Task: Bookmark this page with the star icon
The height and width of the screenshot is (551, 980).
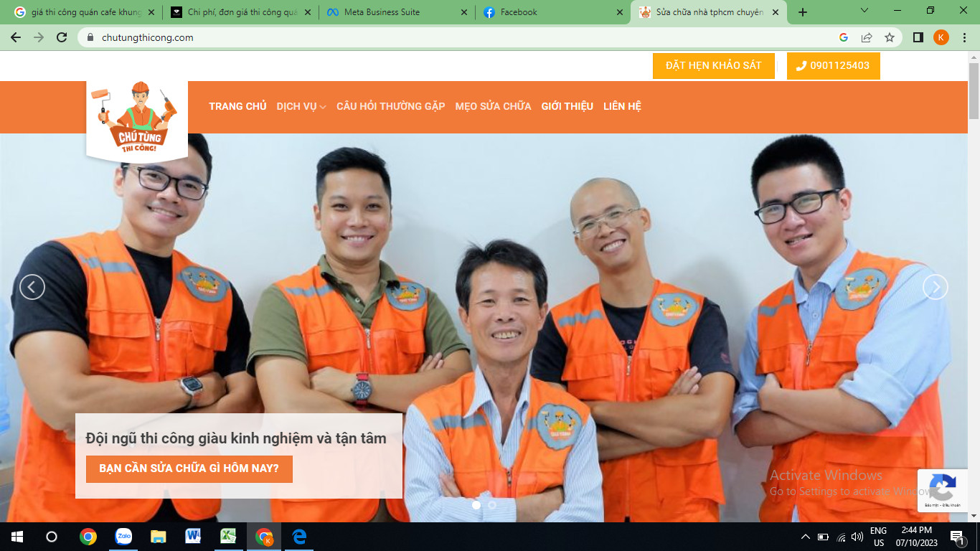Action: click(x=890, y=37)
